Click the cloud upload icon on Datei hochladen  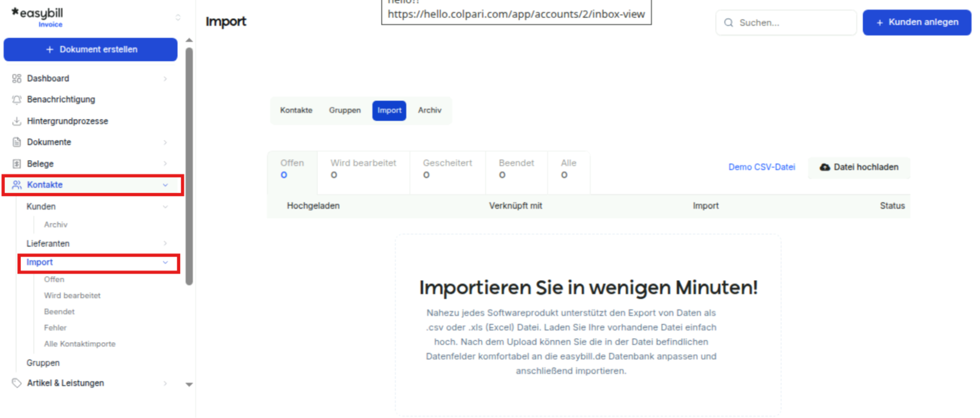click(825, 167)
